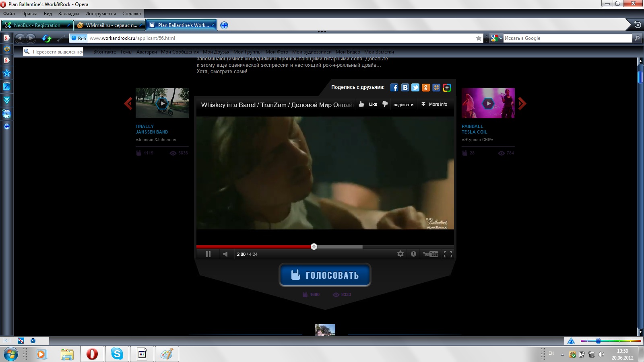
Task: Switch to WMmail.ru tab
Action: click(x=109, y=25)
